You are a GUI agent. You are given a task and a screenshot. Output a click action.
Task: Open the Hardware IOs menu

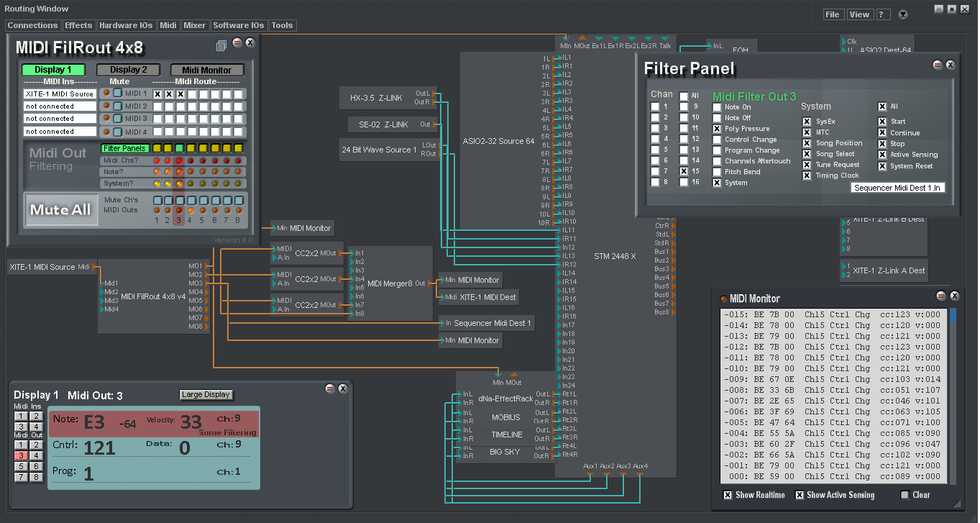[x=126, y=25]
